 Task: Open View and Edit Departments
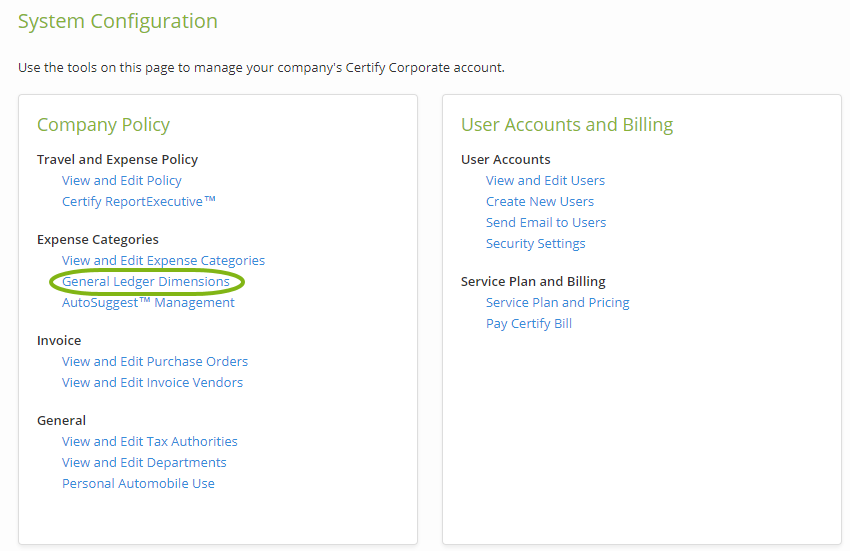(x=144, y=463)
